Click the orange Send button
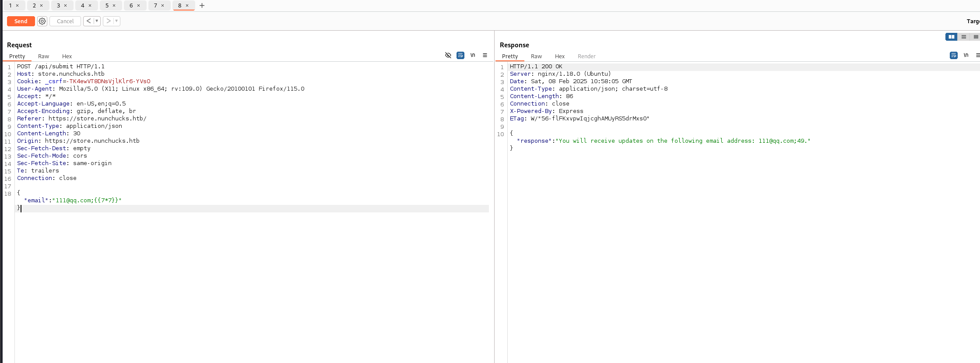Image resolution: width=980 pixels, height=363 pixels. tap(21, 21)
